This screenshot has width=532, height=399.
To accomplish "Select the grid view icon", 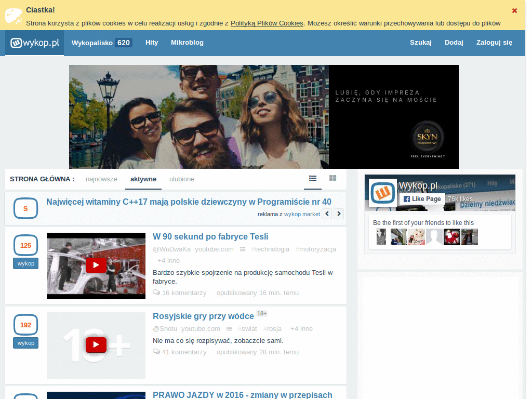I will click(332, 178).
